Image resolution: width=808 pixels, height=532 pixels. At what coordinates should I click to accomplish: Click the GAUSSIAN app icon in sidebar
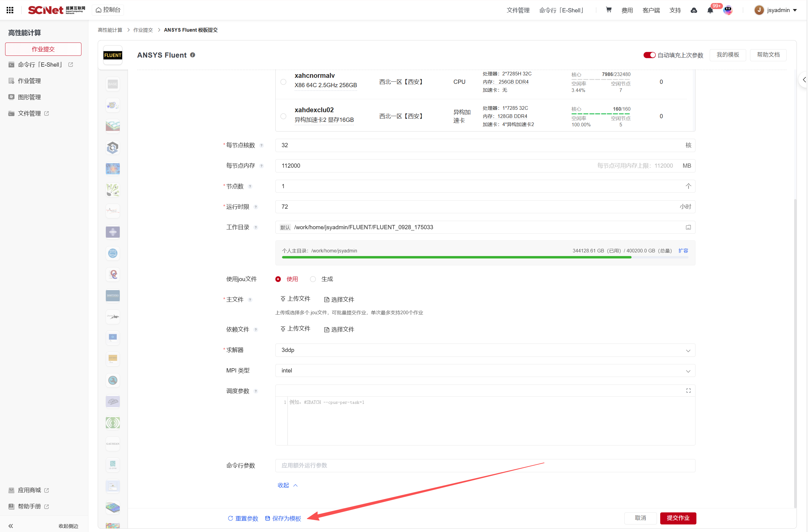[113, 443]
